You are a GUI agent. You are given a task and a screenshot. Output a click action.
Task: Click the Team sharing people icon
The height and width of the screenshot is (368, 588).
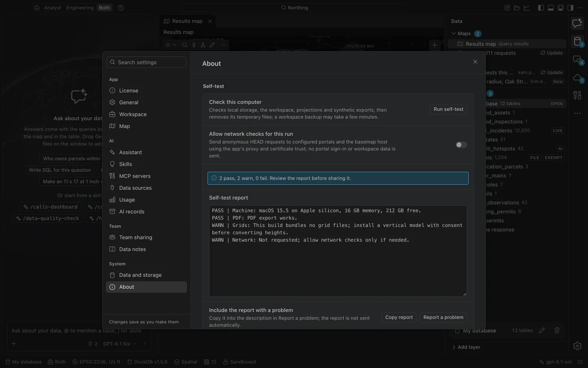tap(112, 237)
